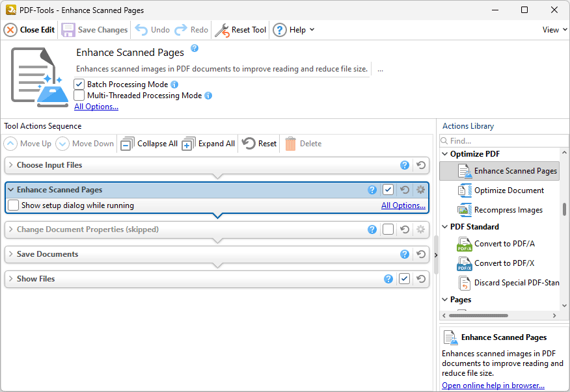The width and height of the screenshot is (570, 392).
Task: Check Show setup dialog while running
Action: 12,205
